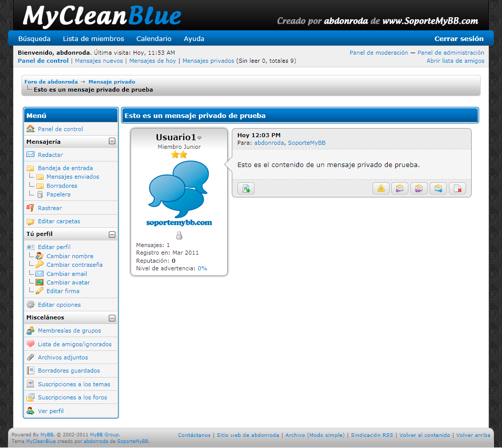Image resolution: width=502 pixels, height=448 pixels.
Task: Open the Usuario1 username dropdown arrow
Action: 199,138
